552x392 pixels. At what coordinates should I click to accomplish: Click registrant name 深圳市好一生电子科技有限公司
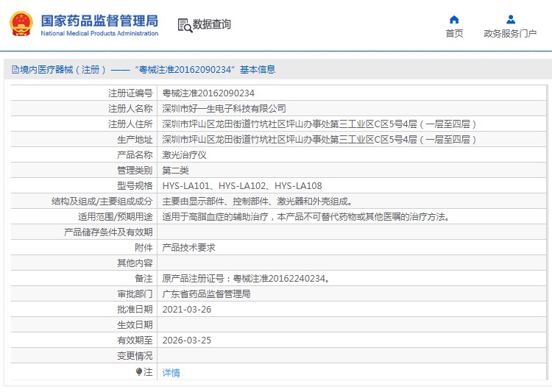224,109
